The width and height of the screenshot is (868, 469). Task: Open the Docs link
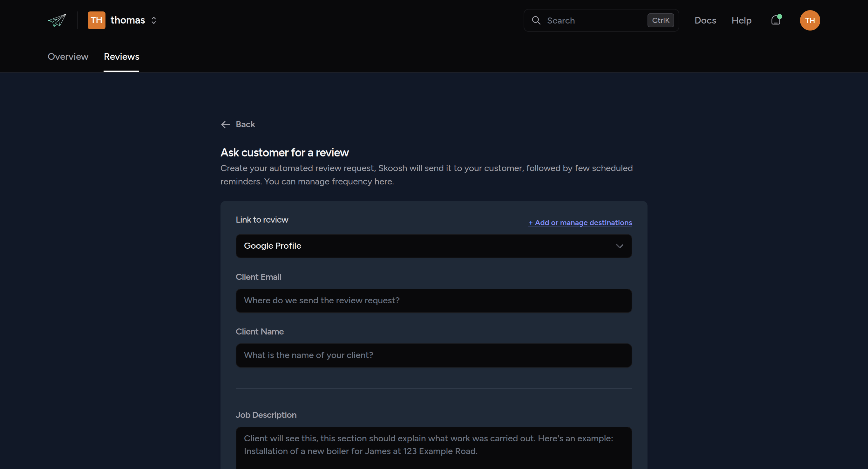pyautogui.click(x=705, y=20)
